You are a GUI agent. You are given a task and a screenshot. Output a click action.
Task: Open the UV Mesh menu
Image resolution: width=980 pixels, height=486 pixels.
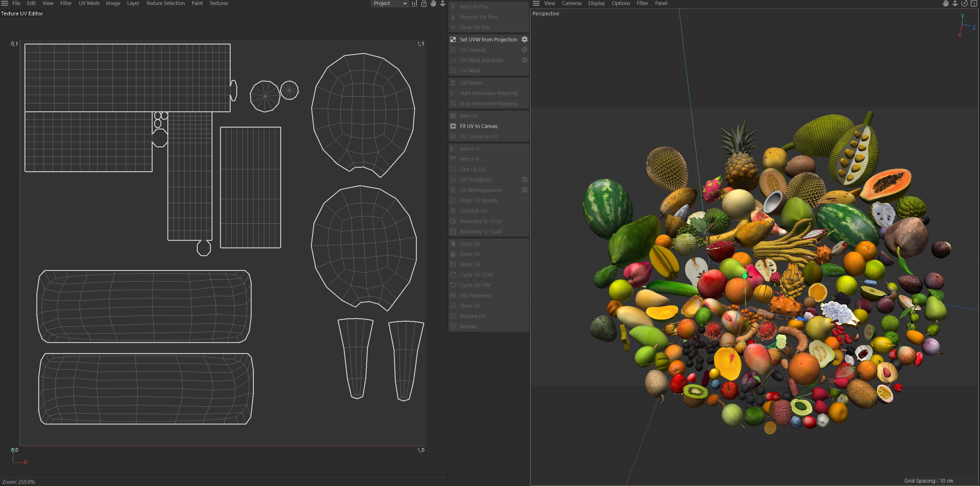(89, 3)
